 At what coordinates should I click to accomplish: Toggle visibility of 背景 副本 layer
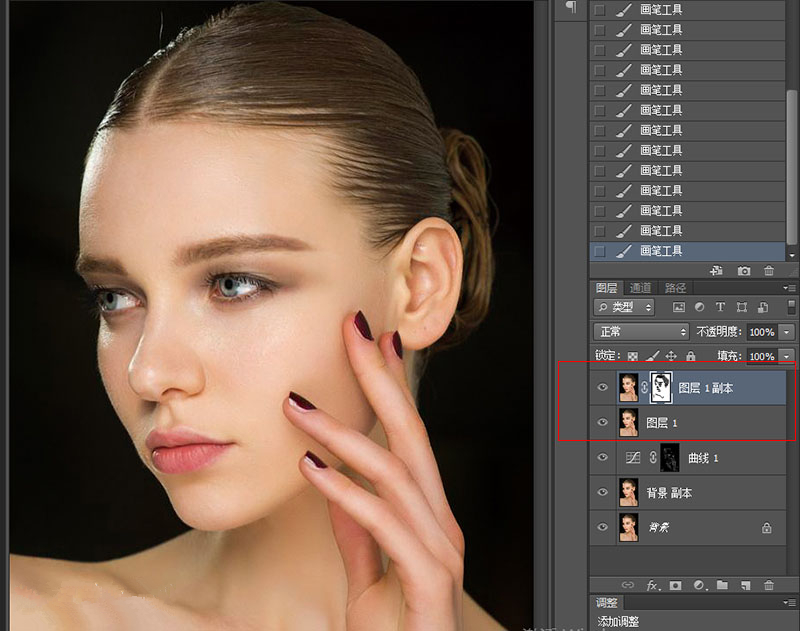tap(602, 492)
